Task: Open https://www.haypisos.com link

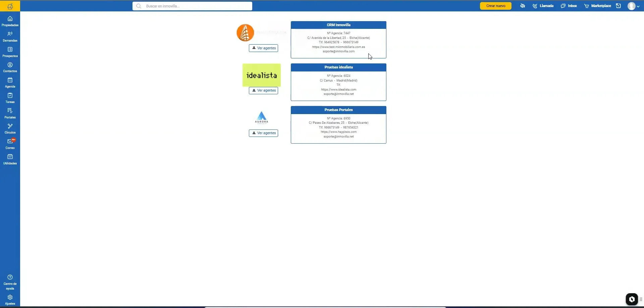Action: 338,132
